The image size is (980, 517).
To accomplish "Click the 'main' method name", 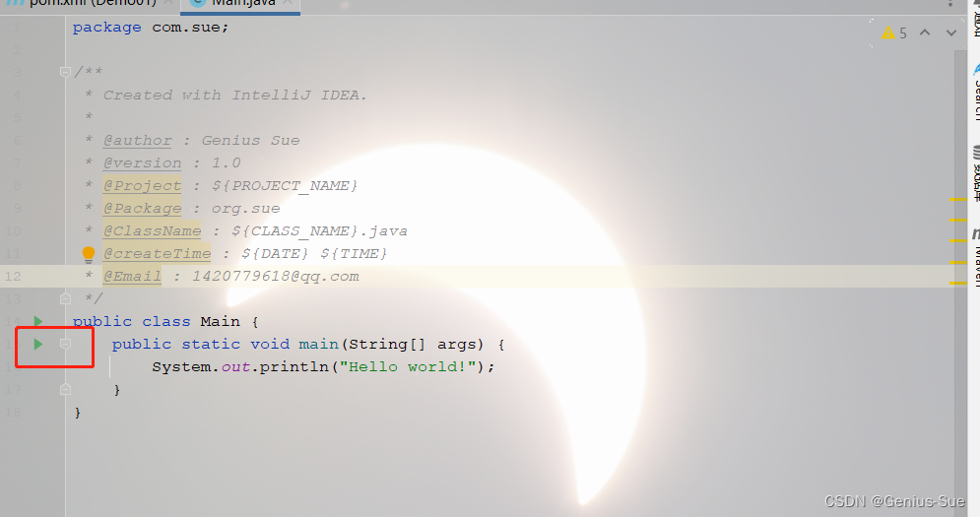I will (x=319, y=344).
